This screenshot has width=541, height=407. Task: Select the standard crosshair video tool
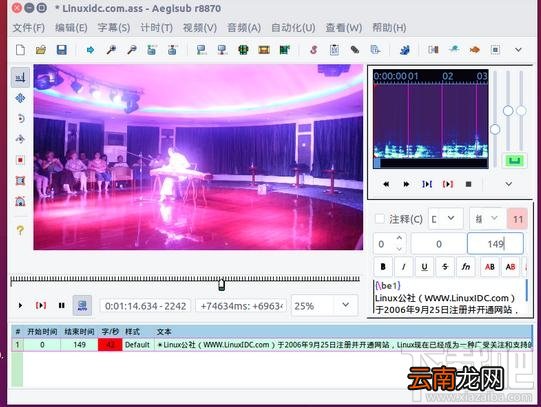(x=20, y=78)
